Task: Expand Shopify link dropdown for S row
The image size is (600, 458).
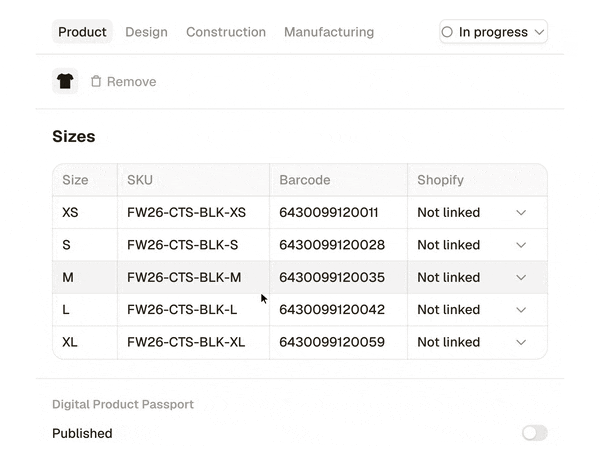Action: pyautogui.click(x=521, y=245)
